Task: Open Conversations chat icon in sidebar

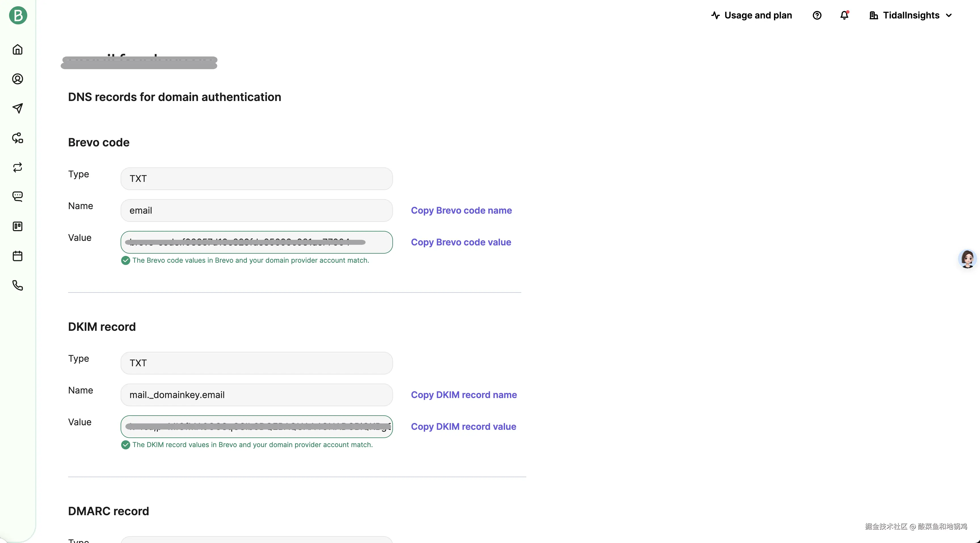Action: pyautogui.click(x=18, y=196)
